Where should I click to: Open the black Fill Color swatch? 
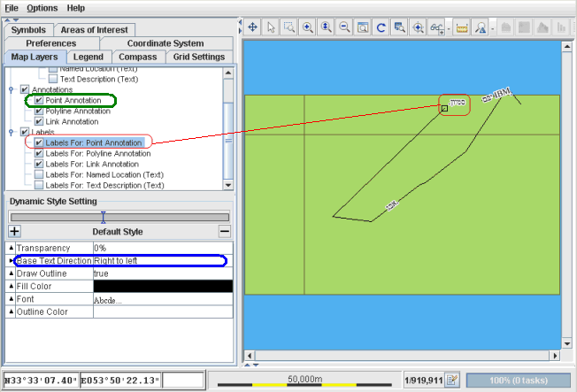(163, 287)
